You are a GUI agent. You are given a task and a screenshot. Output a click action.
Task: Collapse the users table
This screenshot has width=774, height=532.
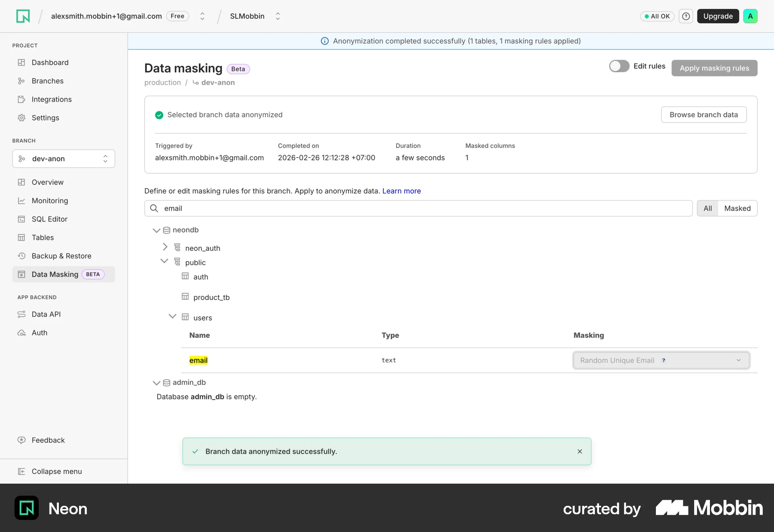coord(172,316)
